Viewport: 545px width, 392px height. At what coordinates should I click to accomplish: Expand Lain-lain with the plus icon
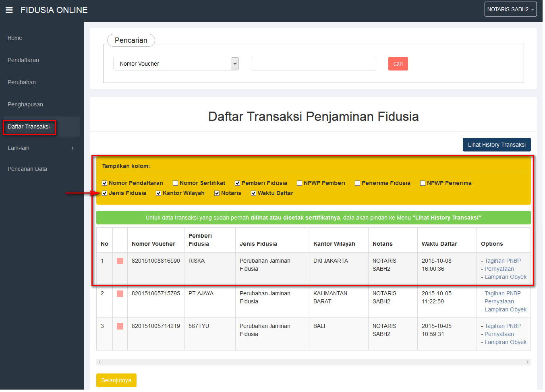pos(73,148)
